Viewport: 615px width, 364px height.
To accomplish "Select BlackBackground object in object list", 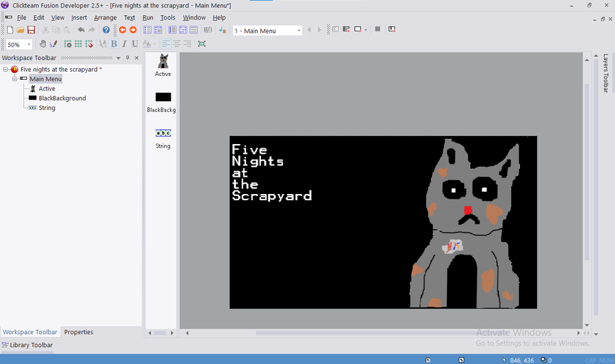I will [x=161, y=102].
